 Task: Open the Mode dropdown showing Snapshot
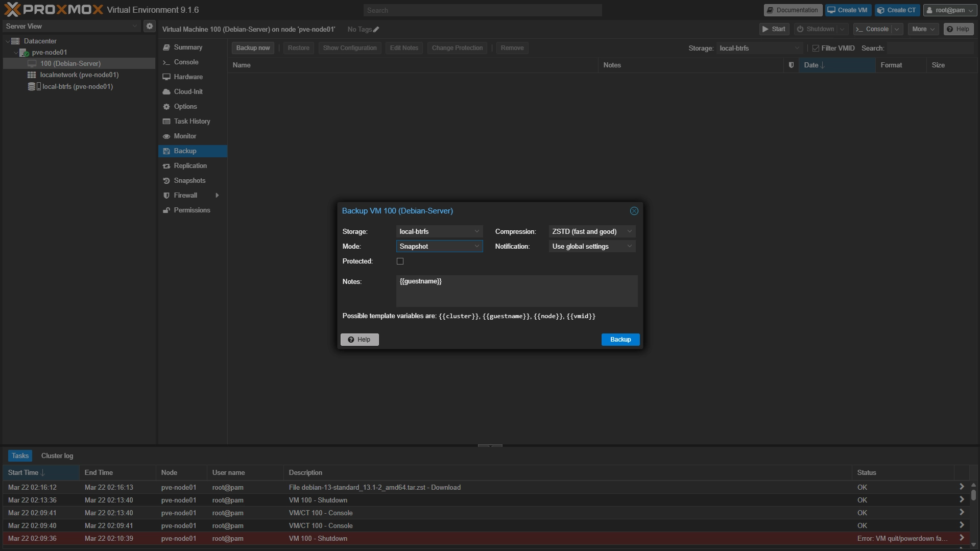click(476, 246)
